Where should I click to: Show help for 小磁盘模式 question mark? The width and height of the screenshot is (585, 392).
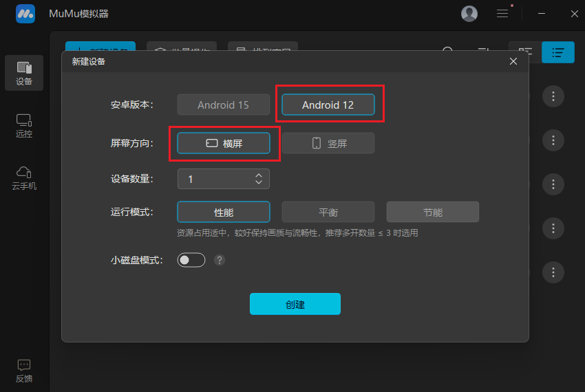click(x=220, y=260)
